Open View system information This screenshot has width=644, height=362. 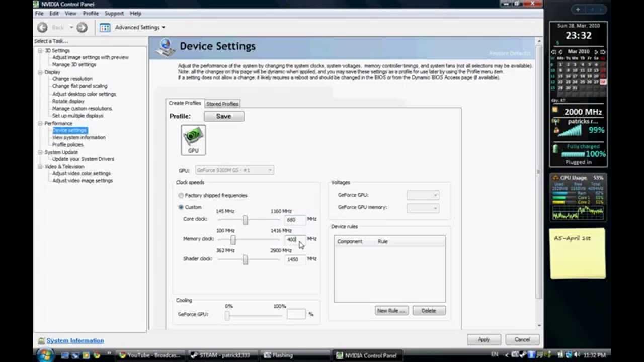(79, 137)
